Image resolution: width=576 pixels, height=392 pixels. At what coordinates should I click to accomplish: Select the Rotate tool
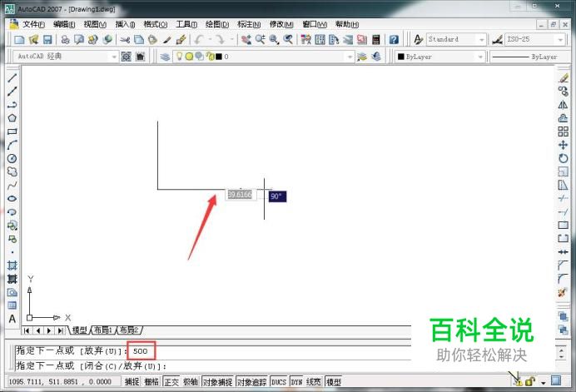[x=563, y=158]
